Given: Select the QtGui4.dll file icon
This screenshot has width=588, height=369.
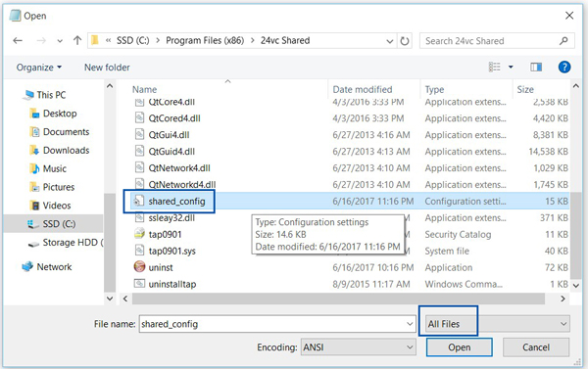Looking at the screenshot, I should (x=139, y=134).
